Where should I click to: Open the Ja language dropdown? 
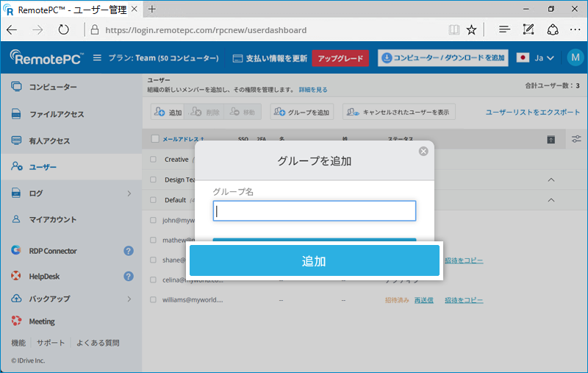tap(535, 58)
